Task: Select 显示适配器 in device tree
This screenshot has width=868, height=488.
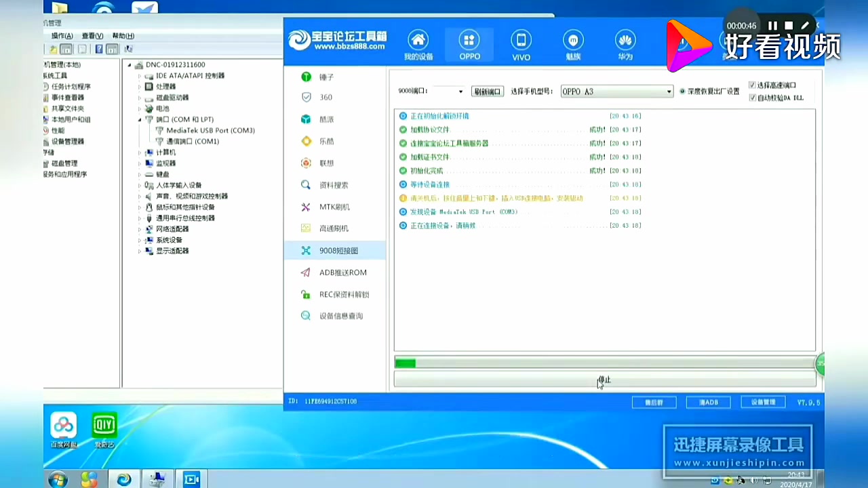Action: [x=167, y=251]
